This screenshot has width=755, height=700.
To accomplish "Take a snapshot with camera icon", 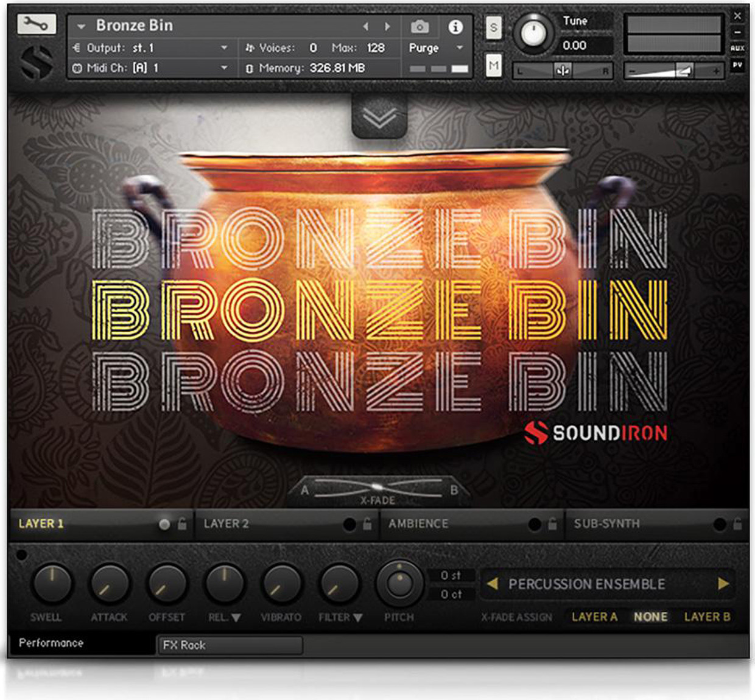I will point(420,26).
